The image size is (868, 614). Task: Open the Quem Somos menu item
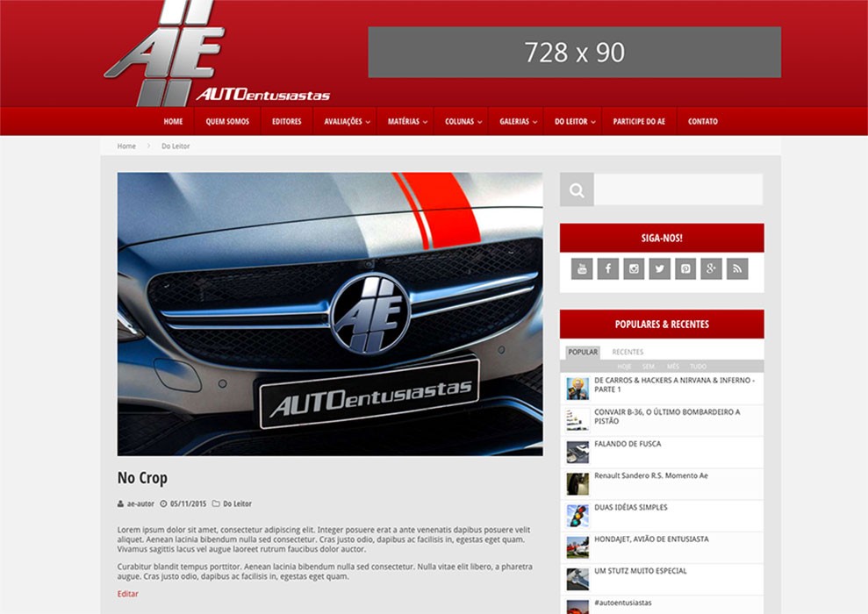227,122
